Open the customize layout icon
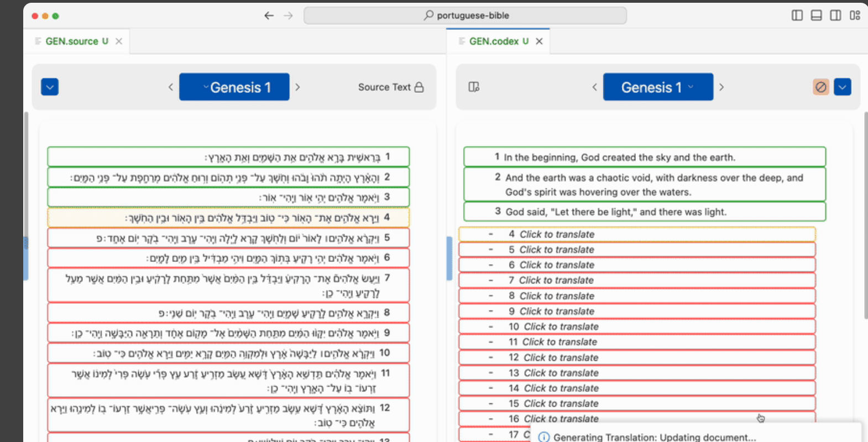Viewport: 868px width, 442px height. pos(855,15)
